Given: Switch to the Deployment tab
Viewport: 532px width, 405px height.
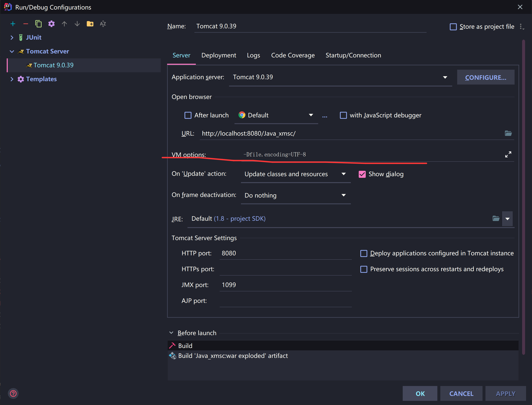Looking at the screenshot, I should point(219,55).
